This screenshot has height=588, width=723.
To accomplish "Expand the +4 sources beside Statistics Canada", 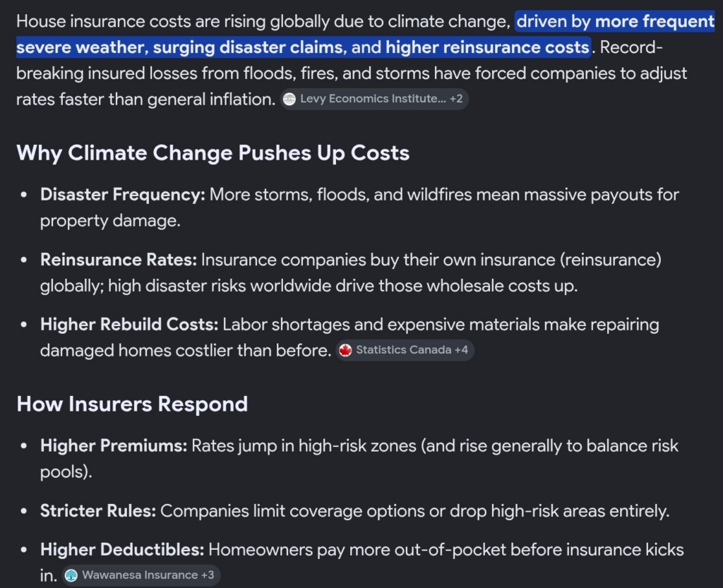I will 461,349.
